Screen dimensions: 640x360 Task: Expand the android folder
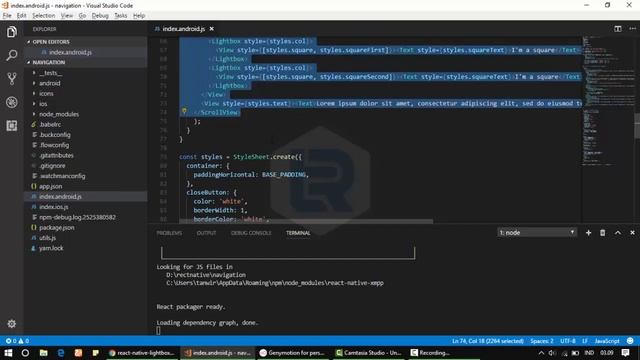(34, 83)
